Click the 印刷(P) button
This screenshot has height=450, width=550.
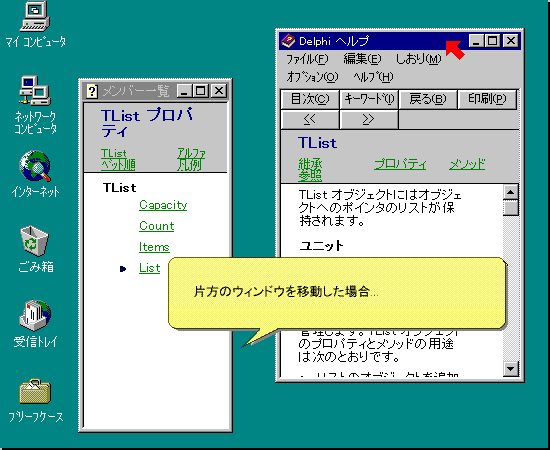[x=487, y=99]
